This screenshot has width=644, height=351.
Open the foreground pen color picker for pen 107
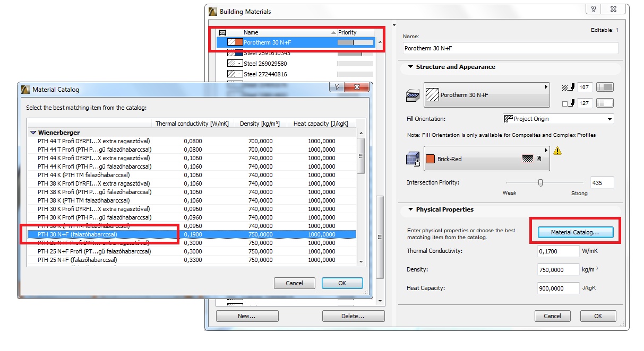click(605, 87)
